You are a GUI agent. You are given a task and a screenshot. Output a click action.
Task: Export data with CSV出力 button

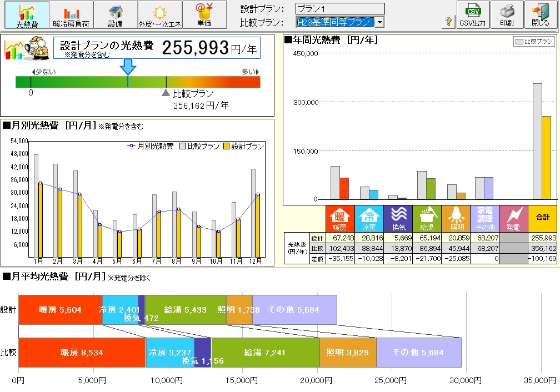[x=472, y=14]
